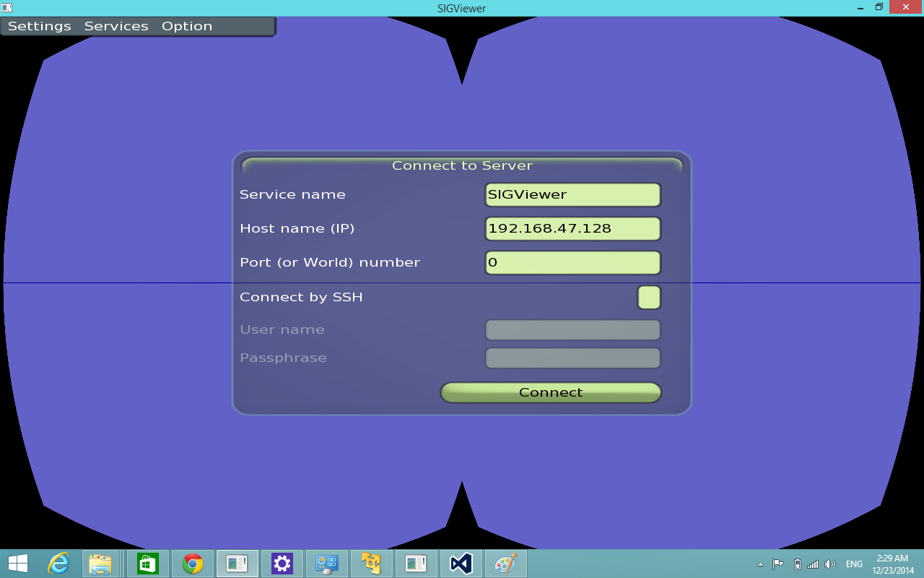
Task: Open Visual Studio from the taskbar
Action: tap(461, 564)
